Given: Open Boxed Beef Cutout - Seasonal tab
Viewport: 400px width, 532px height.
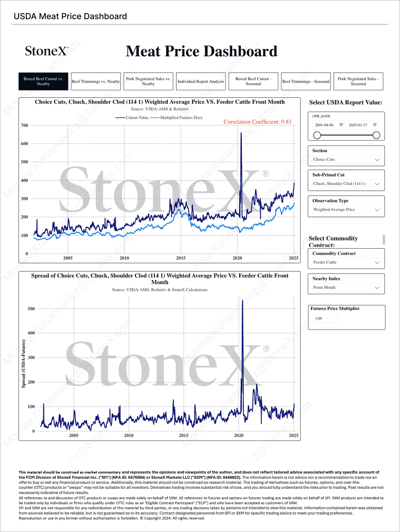Looking at the screenshot, I should click(253, 81).
